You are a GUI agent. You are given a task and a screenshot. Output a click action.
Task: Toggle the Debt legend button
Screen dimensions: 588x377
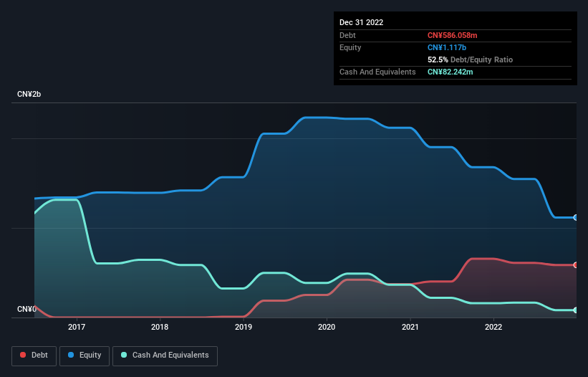[34, 355]
